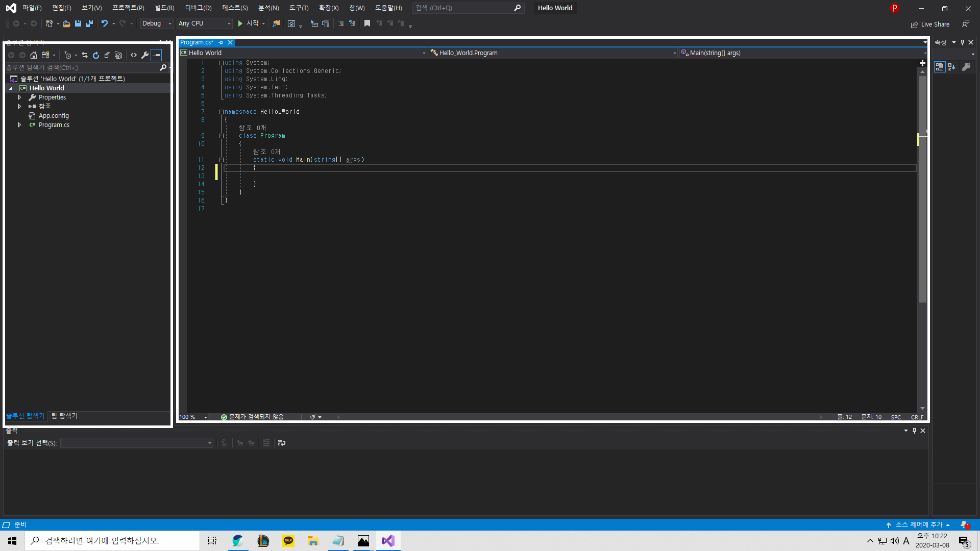
Task: Click the Home icon in Solution Explorer
Action: click(x=34, y=55)
